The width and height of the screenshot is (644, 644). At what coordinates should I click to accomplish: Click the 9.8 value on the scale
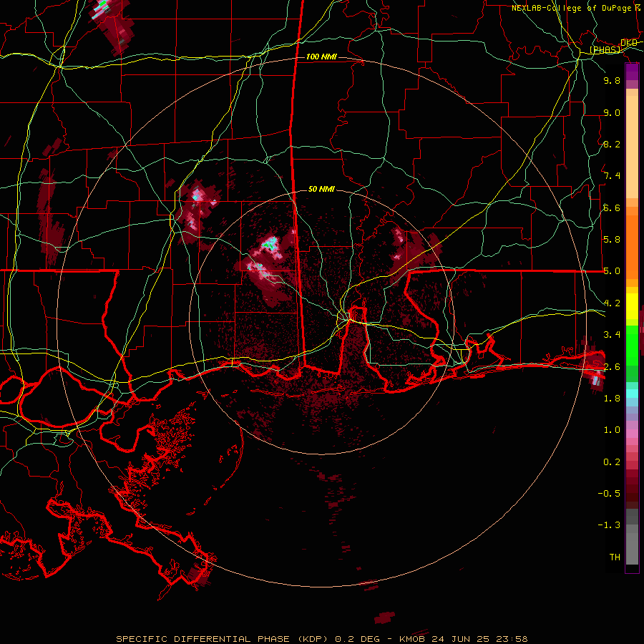[x=612, y=80]
